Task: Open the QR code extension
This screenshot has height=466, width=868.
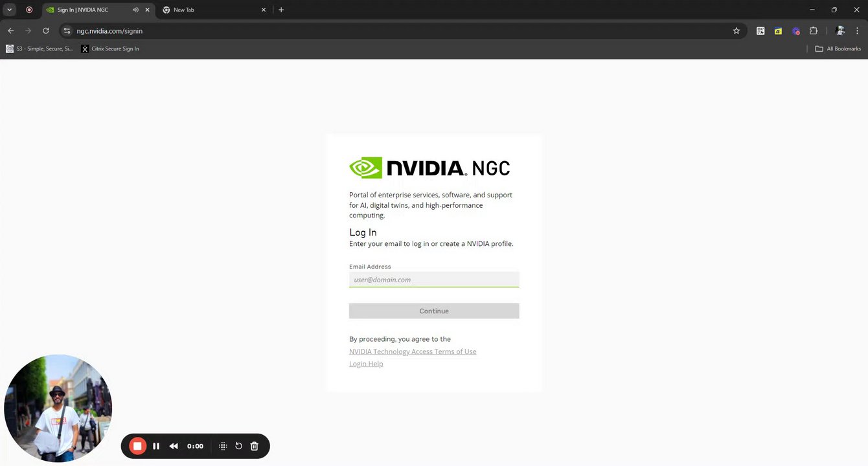Action: 760,30
